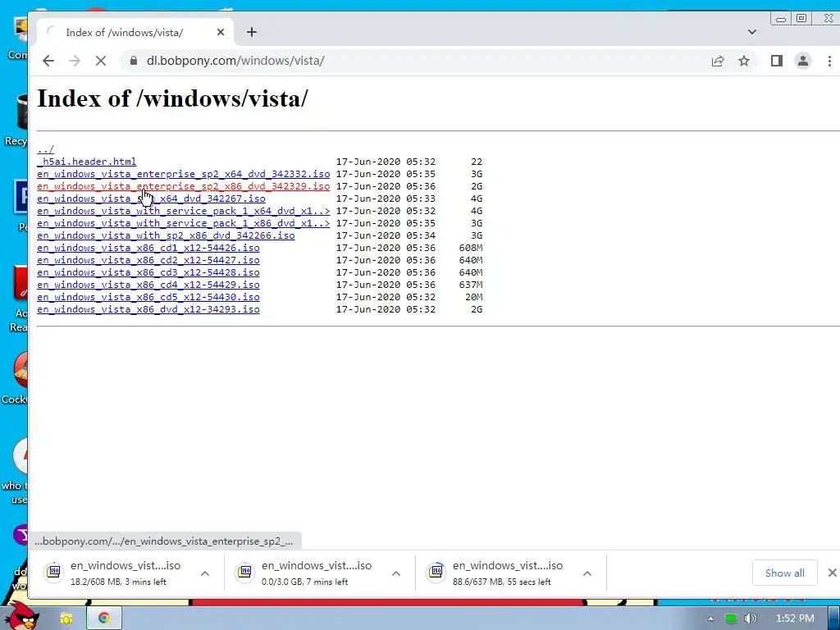Close the Index of /windows/vista/ tab
Image resolution: width=840 pixels, height=630 pixels.
(x=221, y=32)
